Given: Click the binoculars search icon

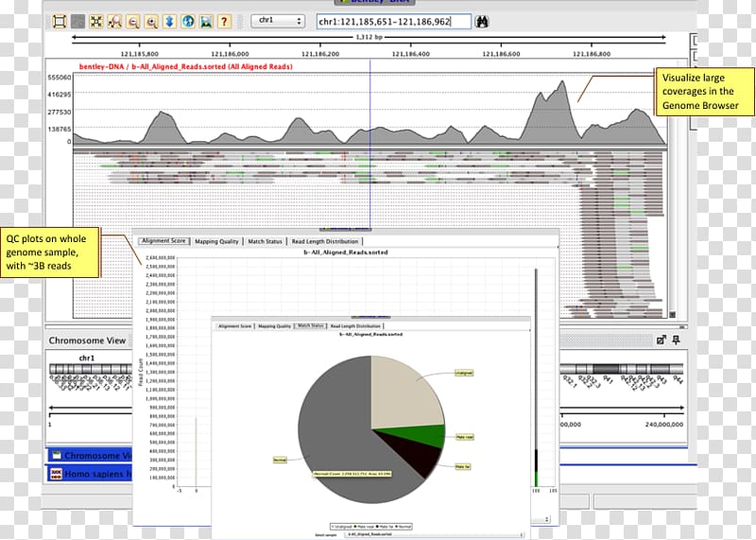Looking at the screenshot, I should [x=482, y=22].
